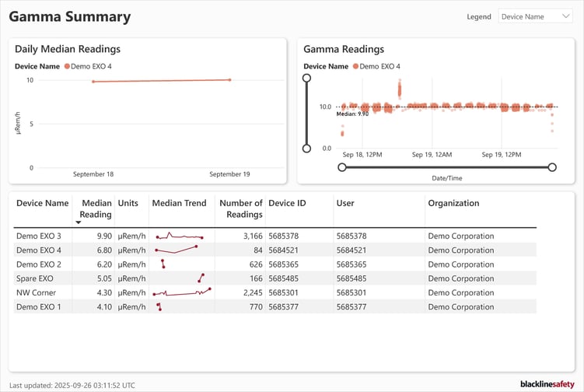Click the bottom handle of vertical range slider
The width and height of the screenshot is (584, 392).
[307, 149]
